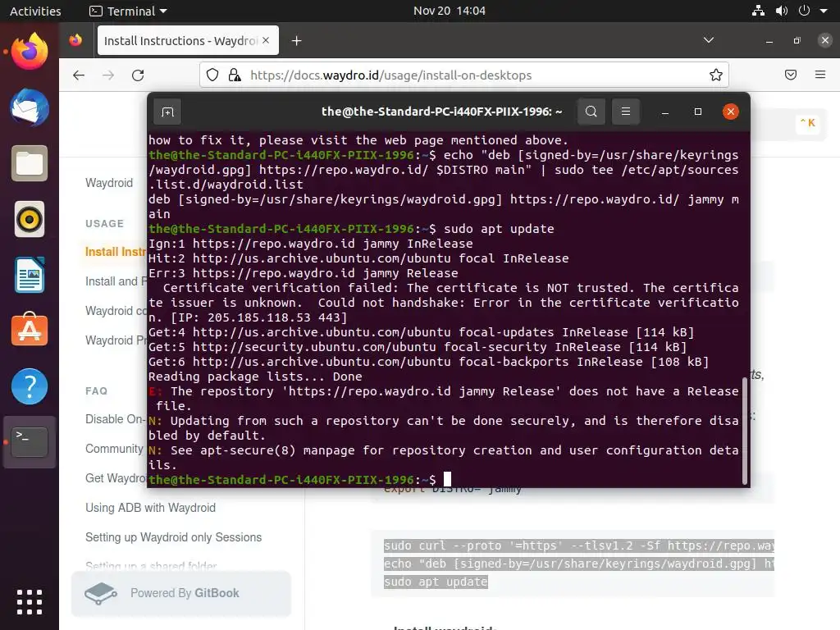Open the Community sidebar link
840x630 pixels.
pos(114,449)
